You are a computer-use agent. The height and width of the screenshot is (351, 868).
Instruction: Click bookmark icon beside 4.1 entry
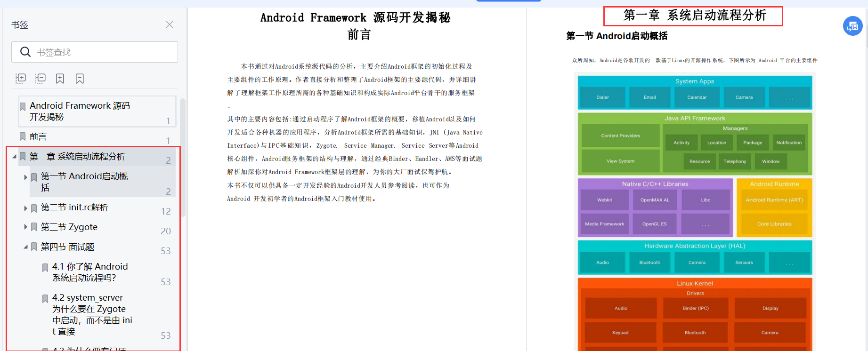(x=45, y=268)
